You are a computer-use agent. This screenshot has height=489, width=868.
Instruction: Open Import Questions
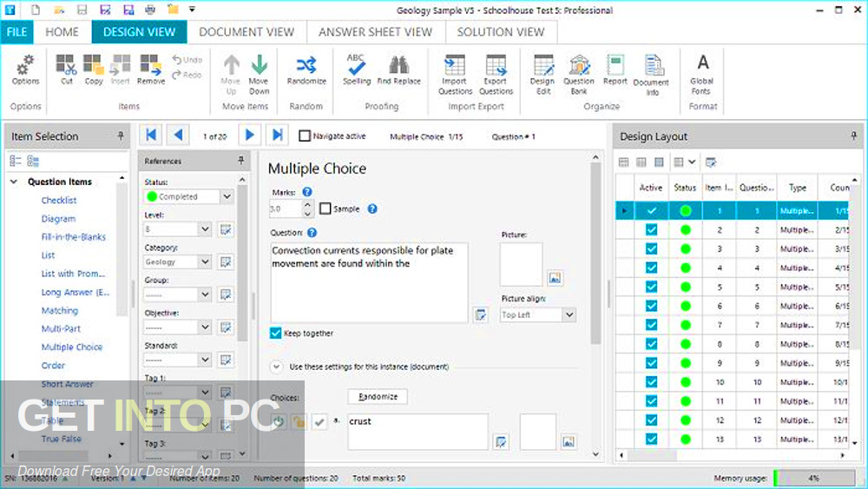(455, 75)
